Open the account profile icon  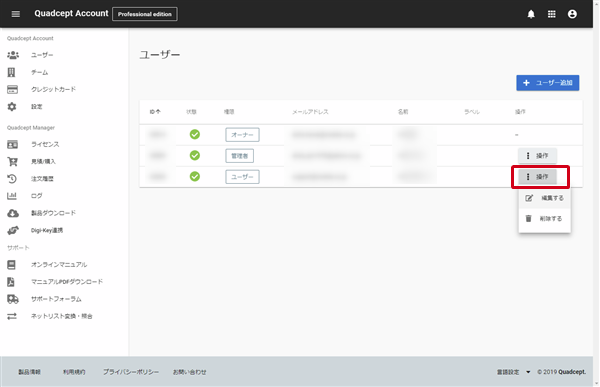tap(572, 14)
